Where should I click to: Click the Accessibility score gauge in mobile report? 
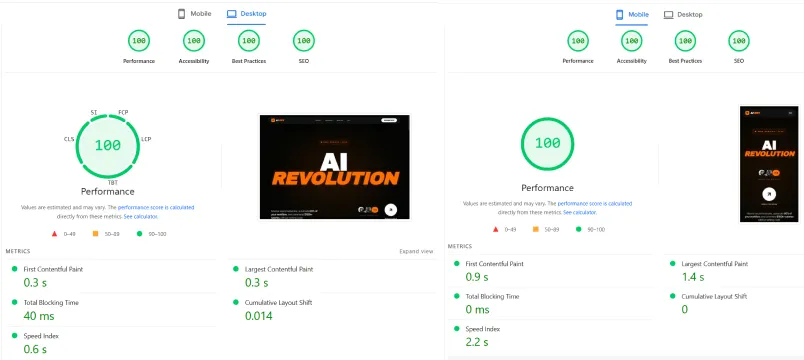click(x=632, y=41)
